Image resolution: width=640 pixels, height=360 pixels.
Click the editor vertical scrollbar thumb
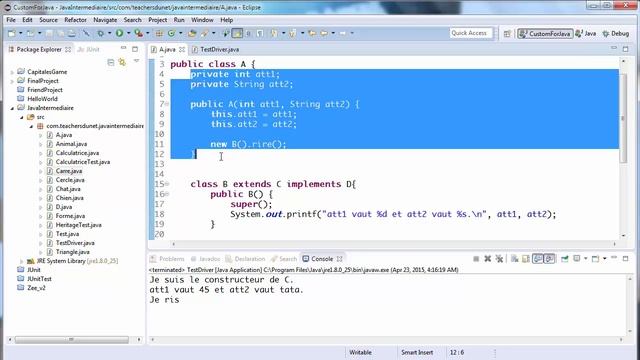tap(623, 118)
